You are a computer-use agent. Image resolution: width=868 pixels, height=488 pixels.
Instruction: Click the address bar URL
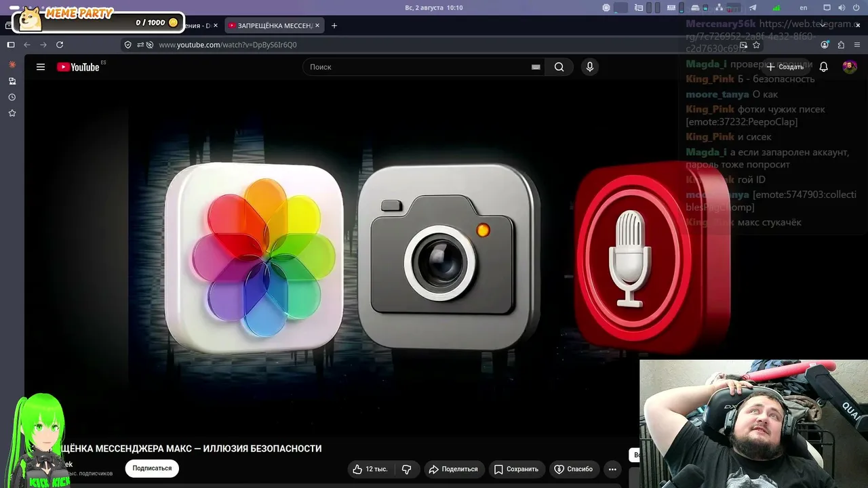point(228,45)
